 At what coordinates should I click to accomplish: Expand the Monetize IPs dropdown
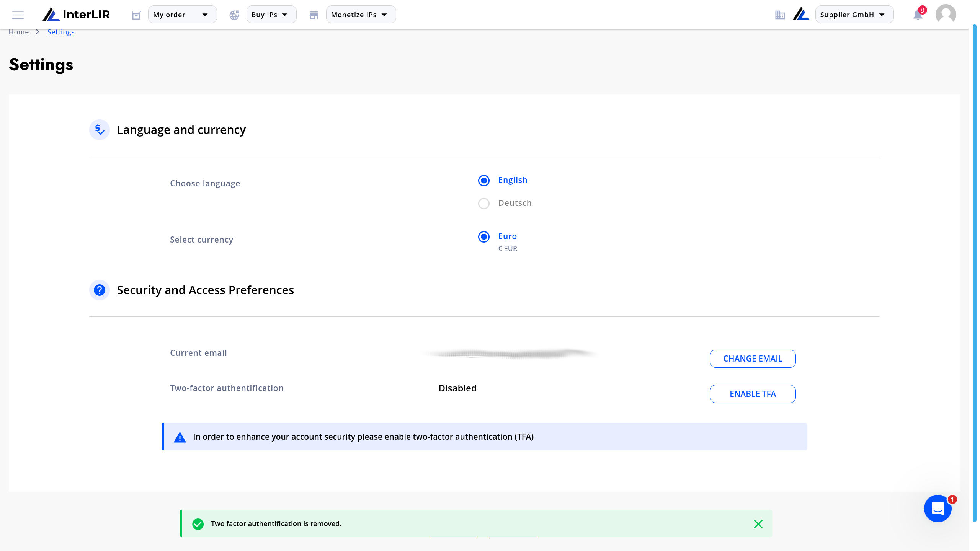[x=361, y=15]
